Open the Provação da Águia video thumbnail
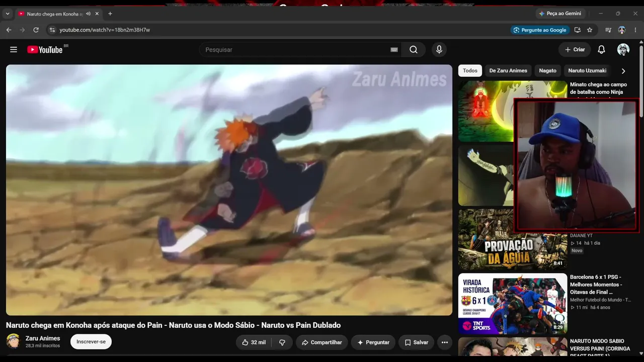The image size is (644, 362). [x=513, y=239]
